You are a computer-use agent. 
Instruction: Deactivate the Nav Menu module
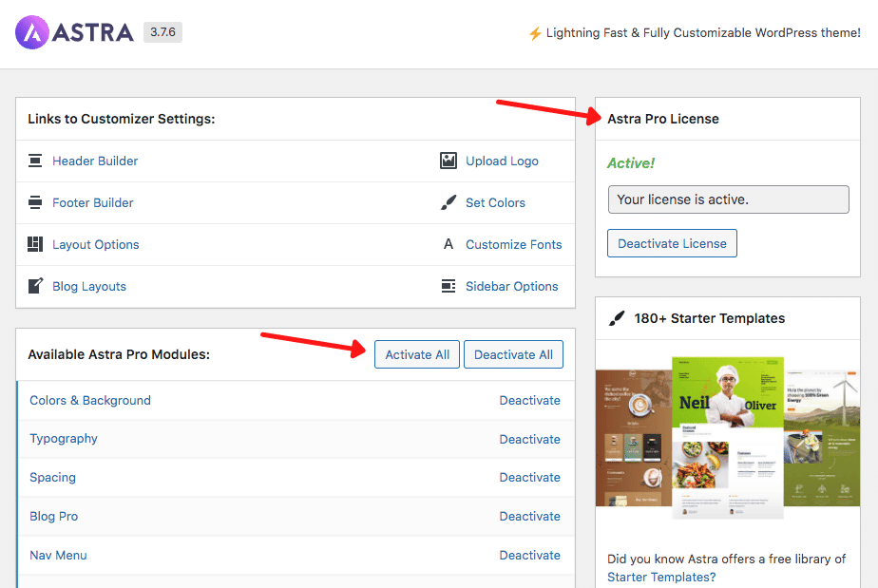pos(529,555)
